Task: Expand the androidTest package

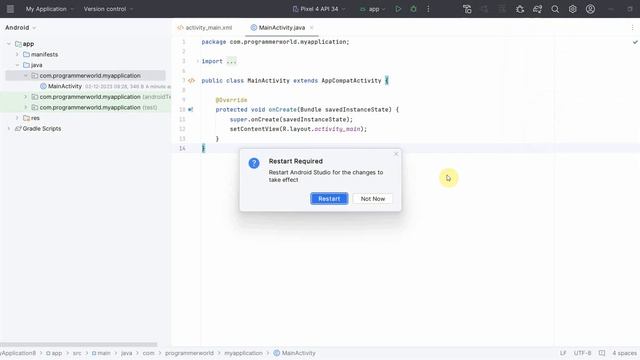Action: [26, 97]
